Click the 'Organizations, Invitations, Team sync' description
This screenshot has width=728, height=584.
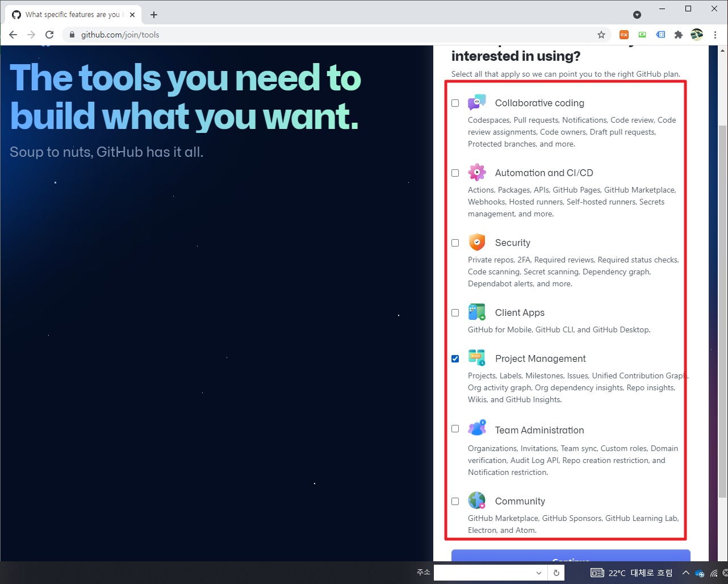(x=573, y=460)
